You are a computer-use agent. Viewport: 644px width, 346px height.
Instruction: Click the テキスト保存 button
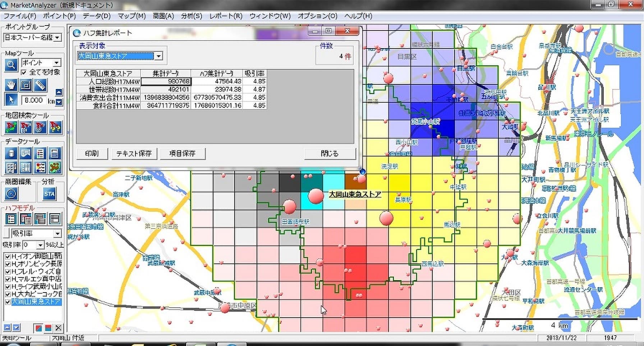point(134,153)
